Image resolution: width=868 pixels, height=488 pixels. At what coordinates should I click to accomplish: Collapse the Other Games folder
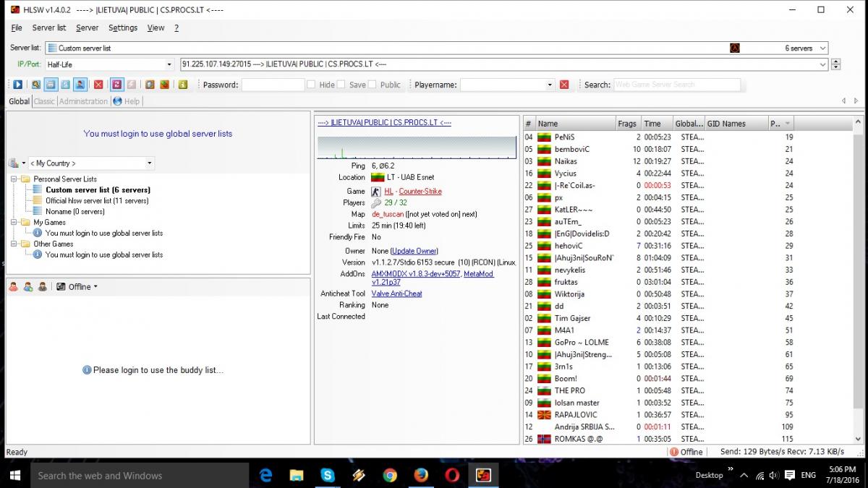[x=13, y=244]
